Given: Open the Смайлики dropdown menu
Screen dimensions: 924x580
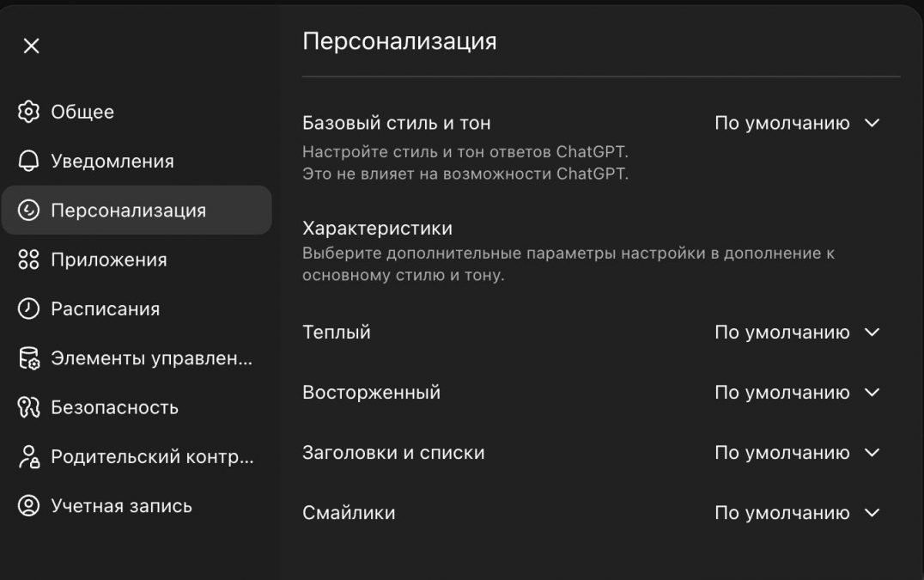Looking at the screenshot, I should point(797,513).
